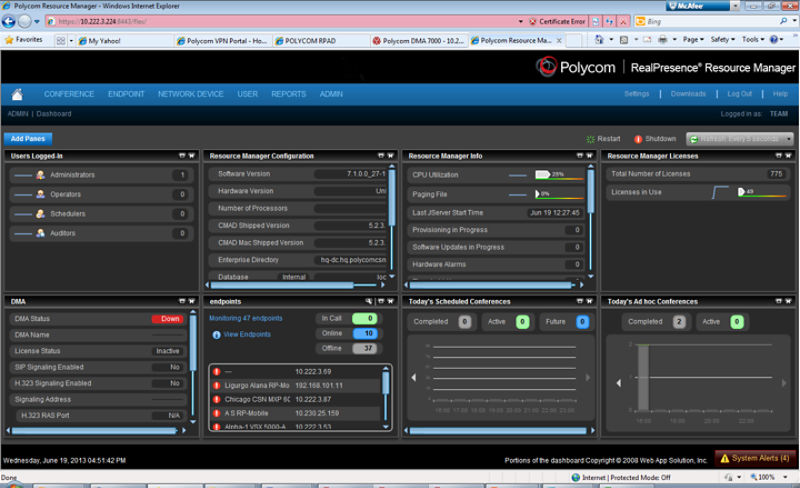Maximize the Resource Manager Licenses pane
The image size is (800, 488).
[779, 156]
